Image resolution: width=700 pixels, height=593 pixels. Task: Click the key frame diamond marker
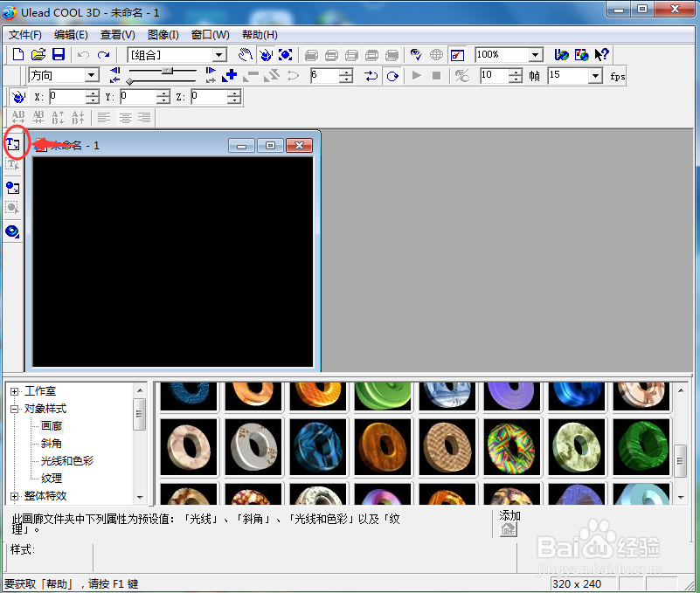tap(129, 81)
